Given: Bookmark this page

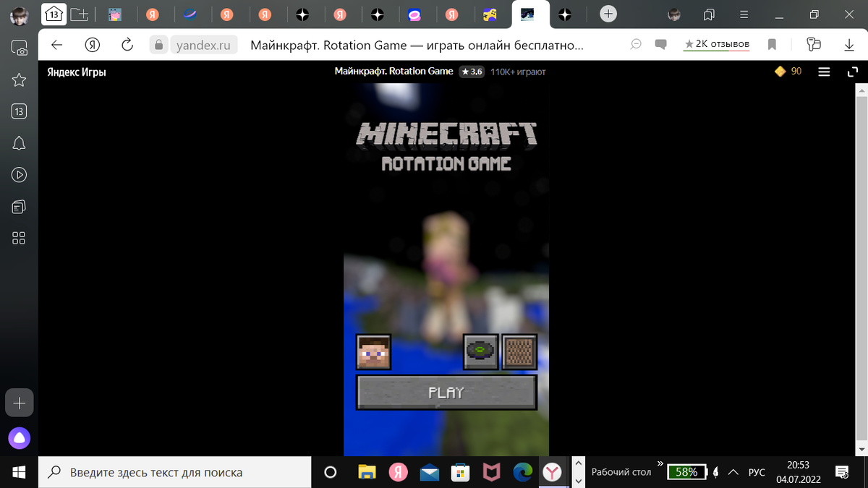Looking at the screenshot, I should tap(772, 45).
